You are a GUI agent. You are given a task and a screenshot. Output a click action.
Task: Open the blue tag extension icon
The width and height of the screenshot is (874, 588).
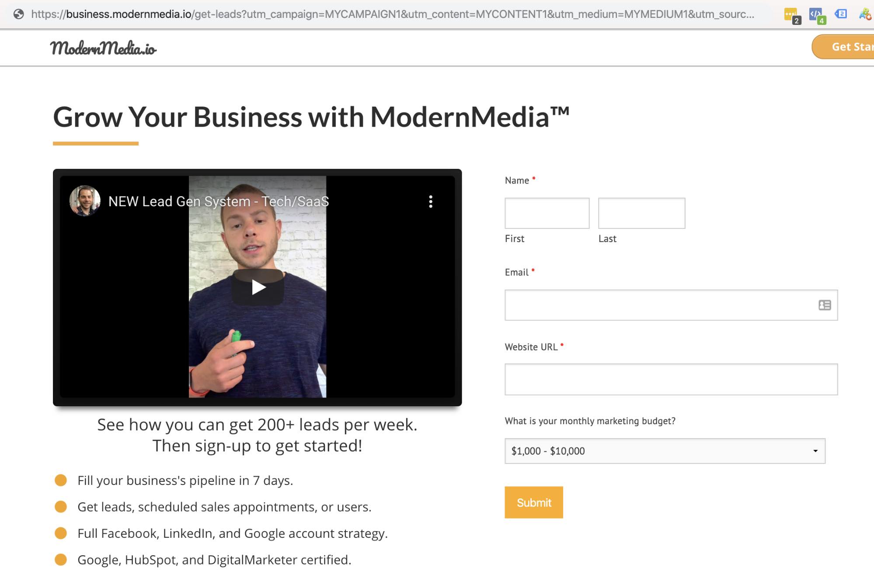coord(840,14)
